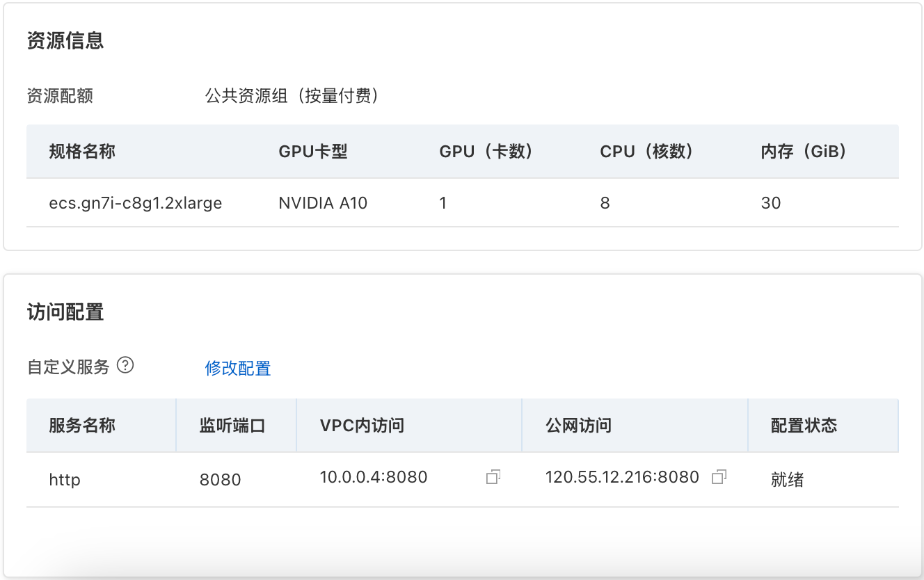Click the 监听端口 column header
The image size is (924, 580).
[x=232, y=425]
